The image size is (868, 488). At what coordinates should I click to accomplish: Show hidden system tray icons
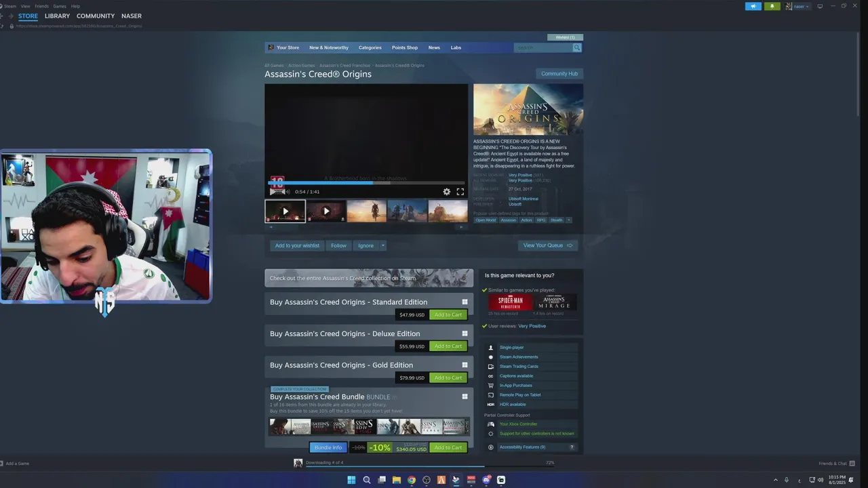776,480
